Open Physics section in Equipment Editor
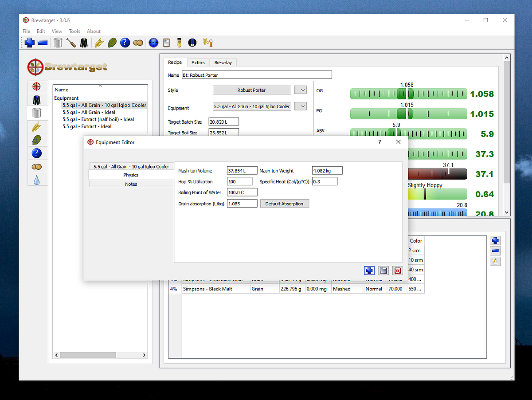532x400 pixels. click(x=131, y=175)
